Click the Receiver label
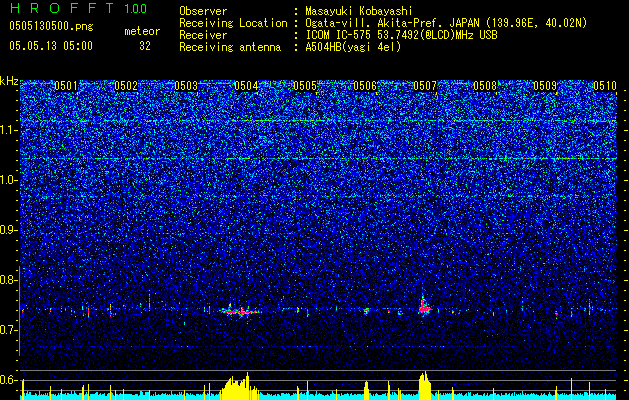Image resolution: width=629 pixels, height=400 pixels. 203,35
